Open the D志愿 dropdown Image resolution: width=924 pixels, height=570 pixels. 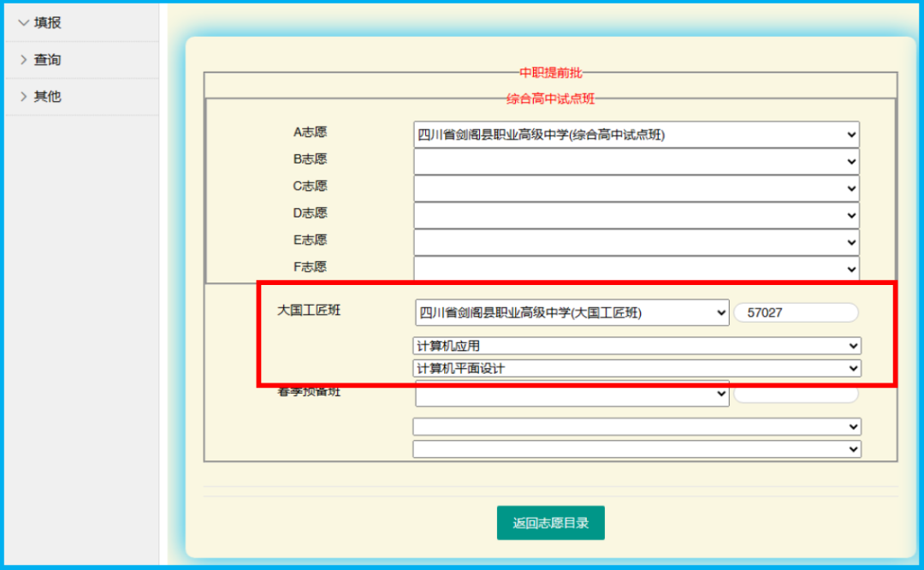pos(636,215)
